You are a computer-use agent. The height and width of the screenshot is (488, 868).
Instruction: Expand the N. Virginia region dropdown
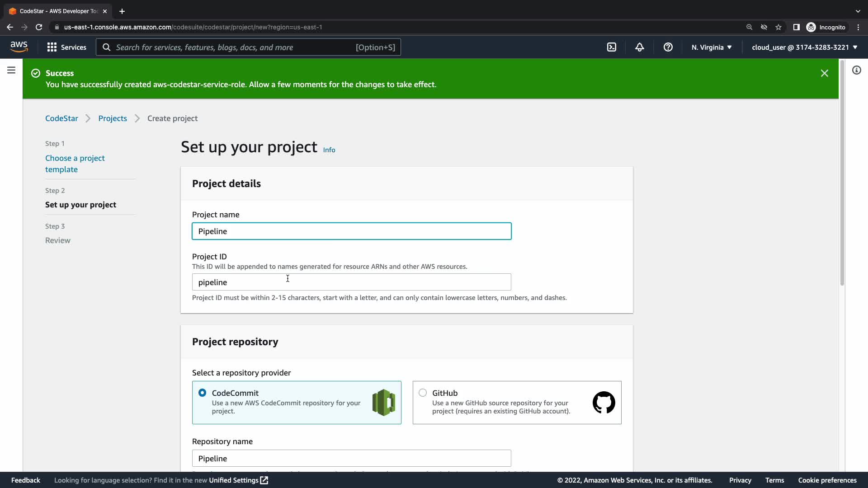click(712, 47)
